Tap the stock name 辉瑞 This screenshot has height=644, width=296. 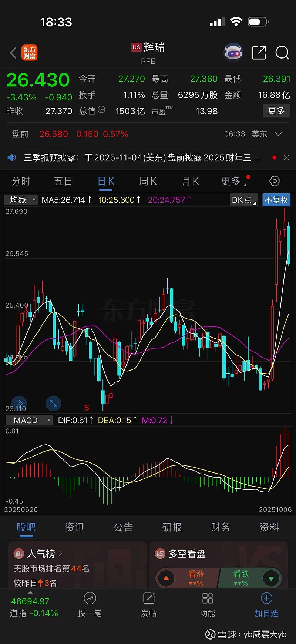pos(154,47)
